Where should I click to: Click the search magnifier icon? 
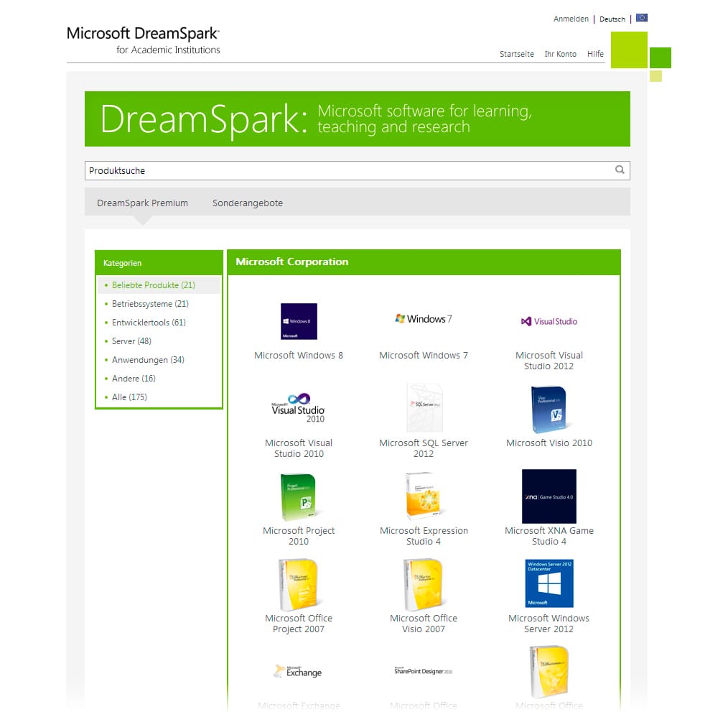(x=620, y=170)
